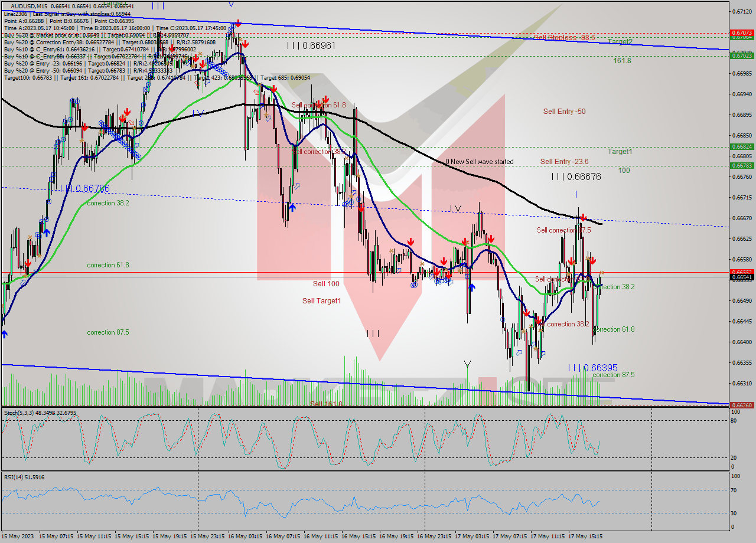Click the red 0.67073 price tag
This screenshot has height=543, width=756.
point(741,32)
